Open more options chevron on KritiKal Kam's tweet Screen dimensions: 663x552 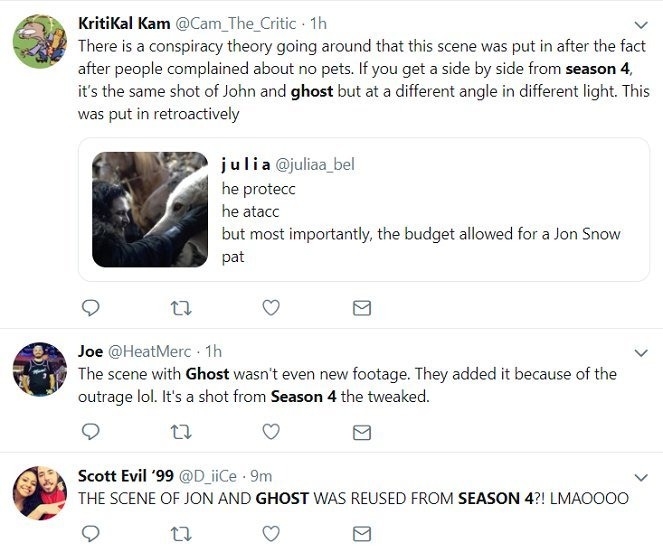[x=641, y=25]
